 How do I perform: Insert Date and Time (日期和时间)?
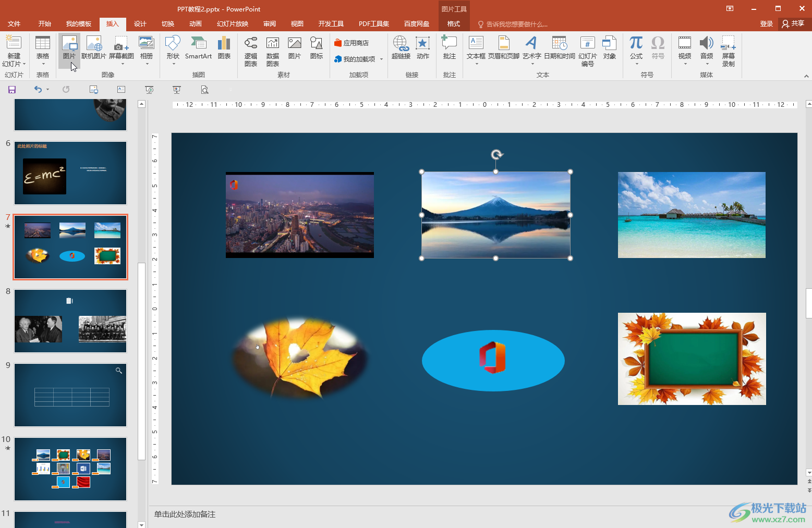tap(560, 47)
